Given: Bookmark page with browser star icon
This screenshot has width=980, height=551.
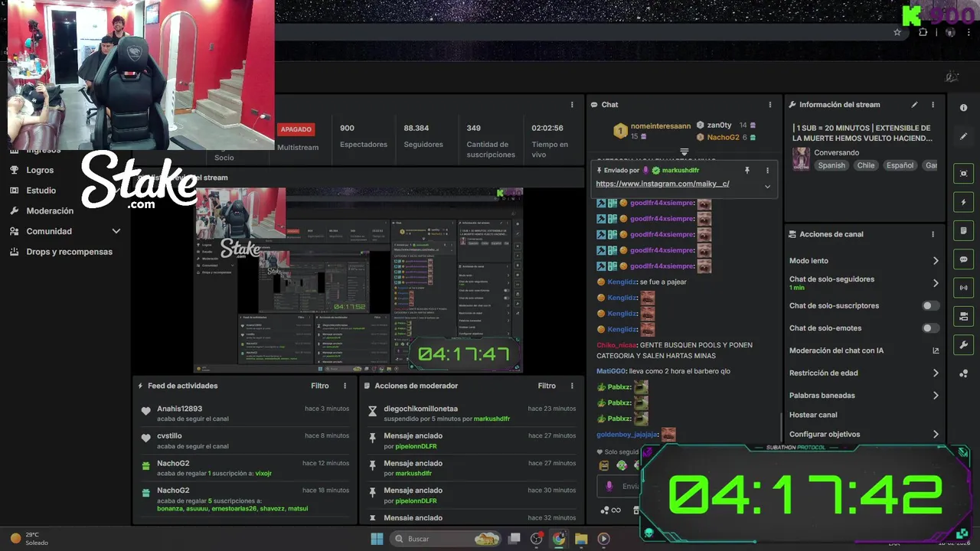Looking at the screenshot, I should pyautogui.click(x=897, y=32).
